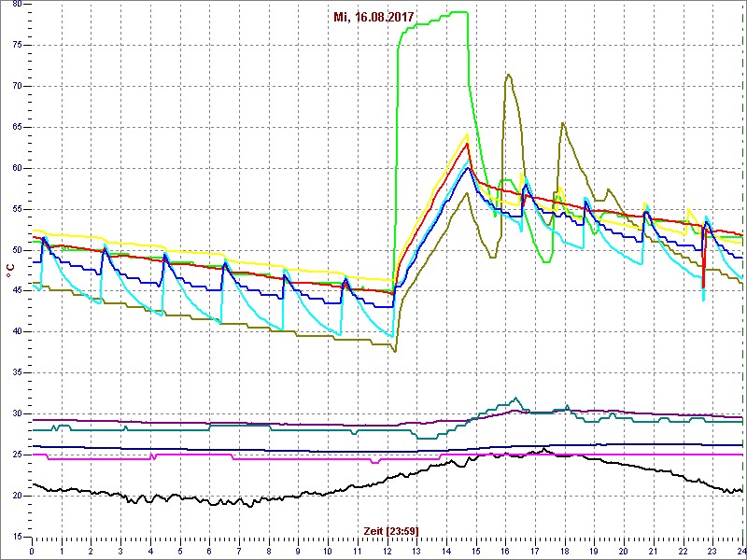
Task: Click the magenta curve's dip near hour 11.5
Action: [x=375, y=462]
